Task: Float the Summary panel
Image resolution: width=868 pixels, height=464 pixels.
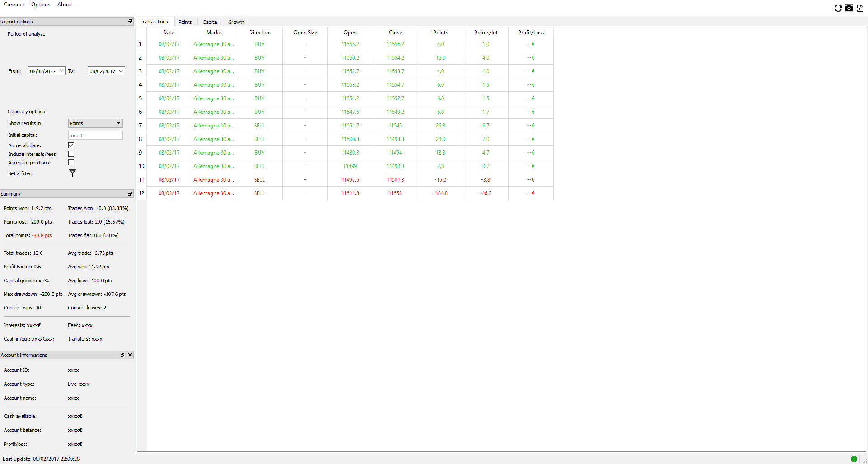Action: coord(130,194)
